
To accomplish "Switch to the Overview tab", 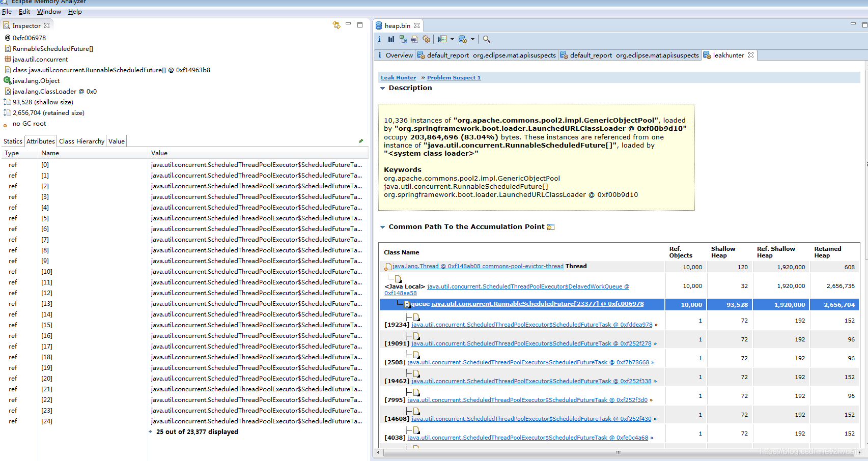I will click(x=395, y=55).
